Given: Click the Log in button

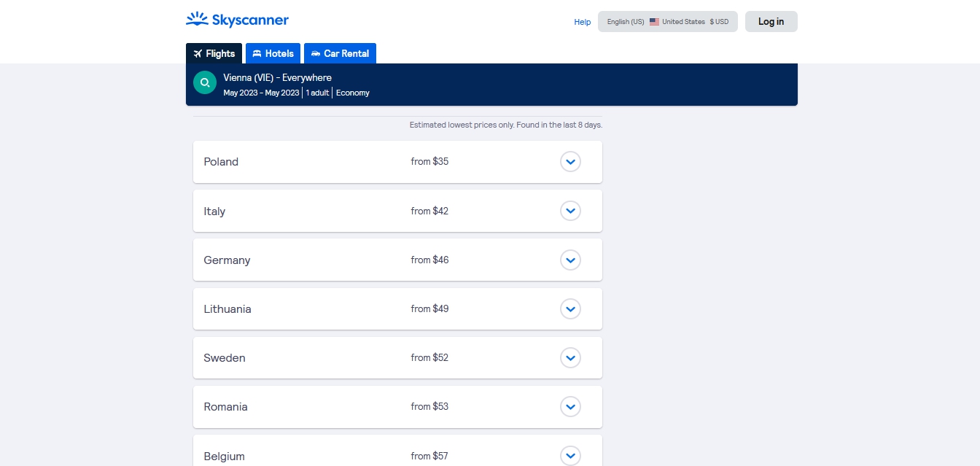Looking at the screenshot, I should [x=771, y=22].
